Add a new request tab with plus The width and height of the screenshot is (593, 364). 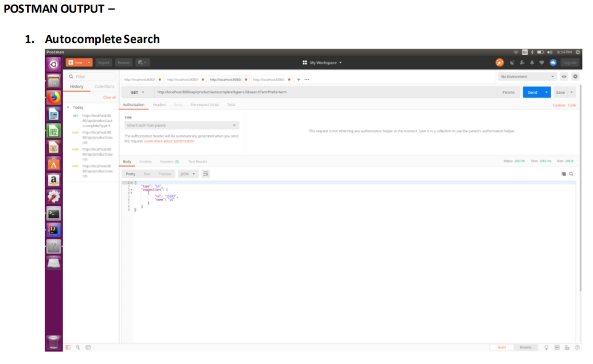tap(299, 80)
